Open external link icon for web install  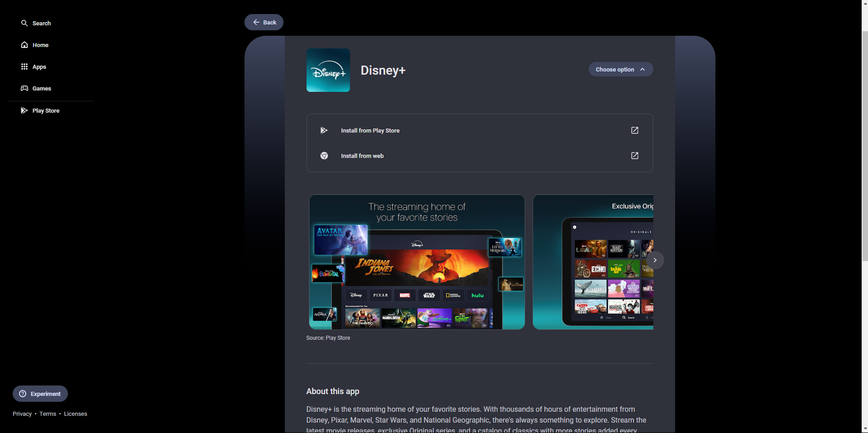[x=635, y=156]
